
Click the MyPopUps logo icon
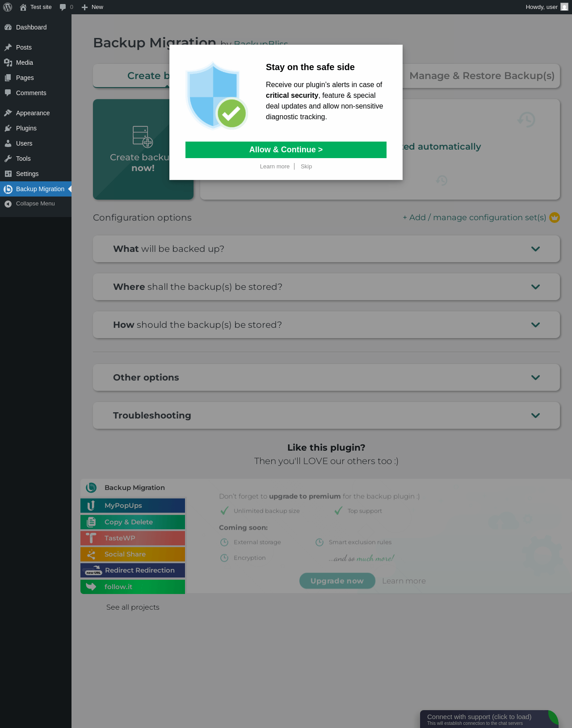[x=91, y=506]
